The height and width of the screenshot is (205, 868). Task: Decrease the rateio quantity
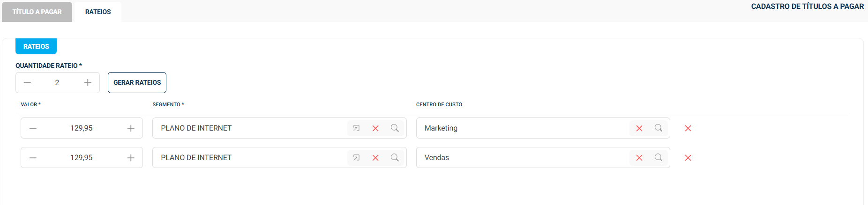tap(27, 83)
